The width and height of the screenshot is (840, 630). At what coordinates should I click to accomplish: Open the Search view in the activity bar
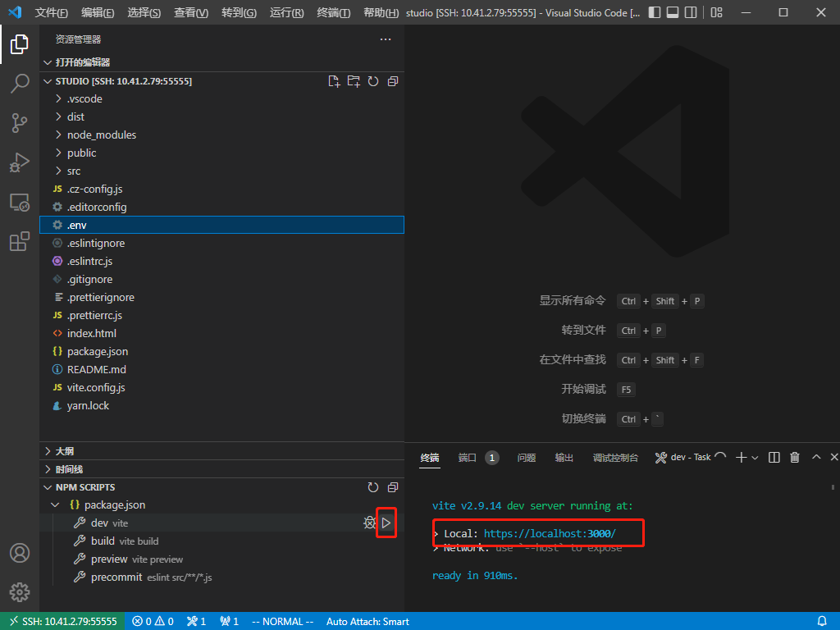[x=20, y=83]
